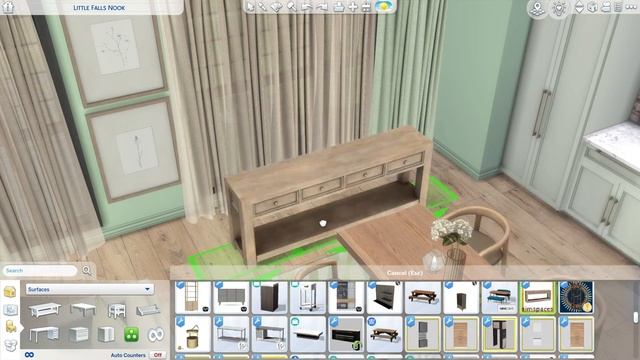The image size is (640, 360).
Task: Undo the last build action
Action: pyautogui.click(x=307, y=7)
